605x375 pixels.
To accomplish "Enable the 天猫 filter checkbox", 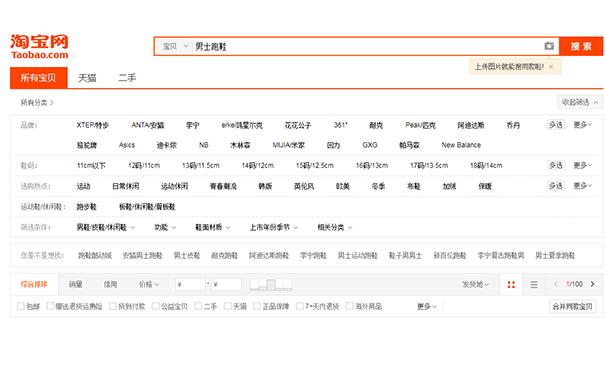I will (x=228, y=306).
